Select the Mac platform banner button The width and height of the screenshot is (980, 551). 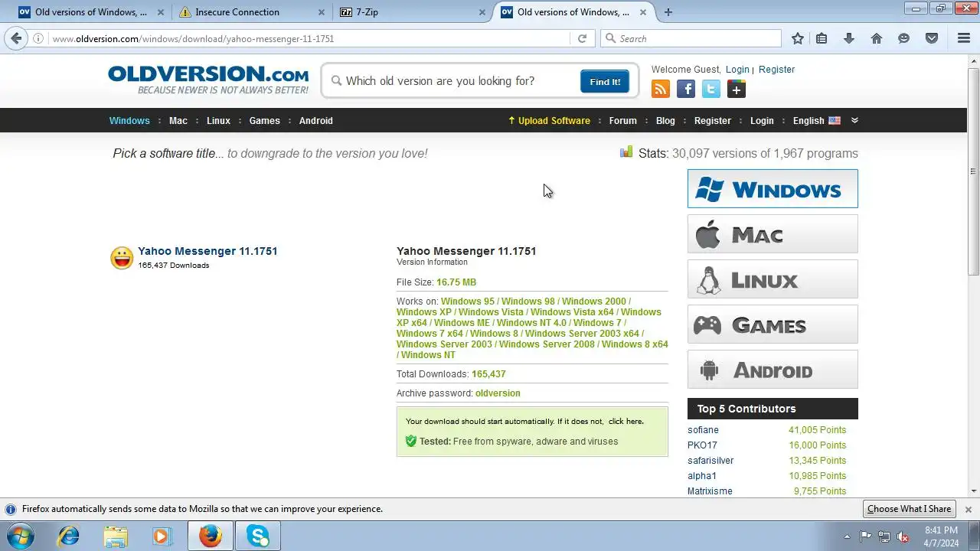tap(773, 233)
